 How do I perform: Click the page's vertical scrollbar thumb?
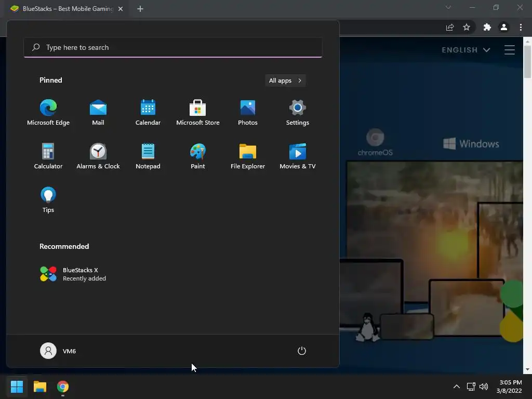(x=528, y=62)
